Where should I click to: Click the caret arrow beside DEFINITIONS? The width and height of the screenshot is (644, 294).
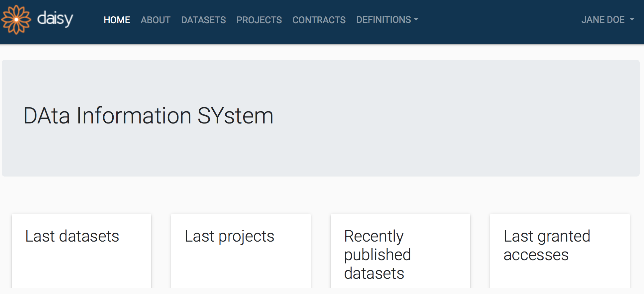[x=416, y=20]
